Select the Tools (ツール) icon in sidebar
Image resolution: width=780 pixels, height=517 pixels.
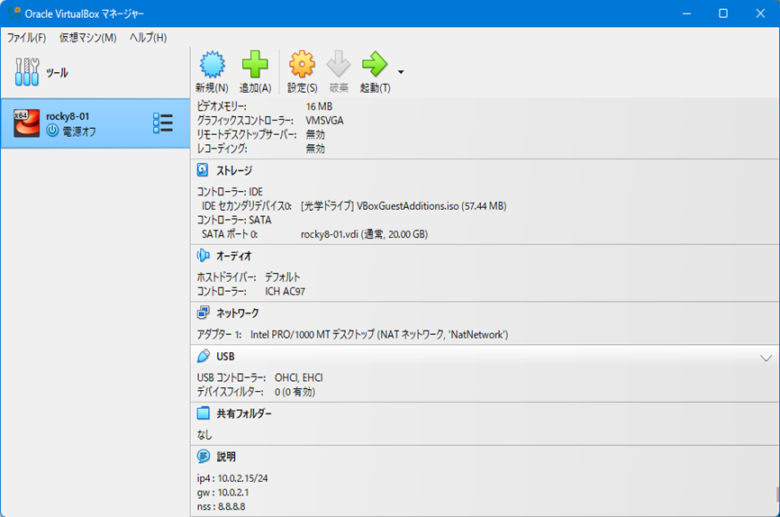point(27,72)
